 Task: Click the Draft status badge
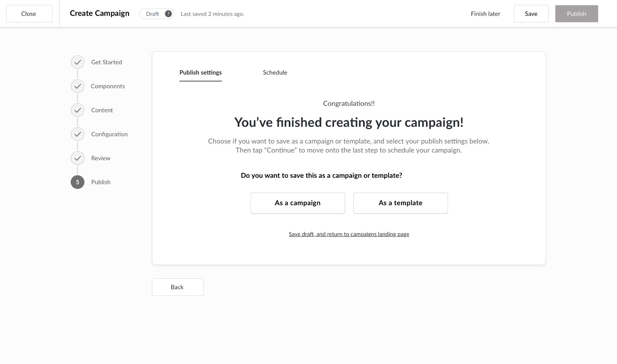pyautogui.click(x=152, y=14)
